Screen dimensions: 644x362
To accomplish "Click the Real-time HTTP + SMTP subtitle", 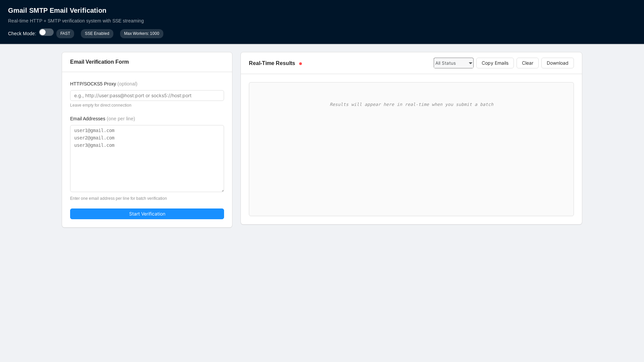I will (76, 21).
